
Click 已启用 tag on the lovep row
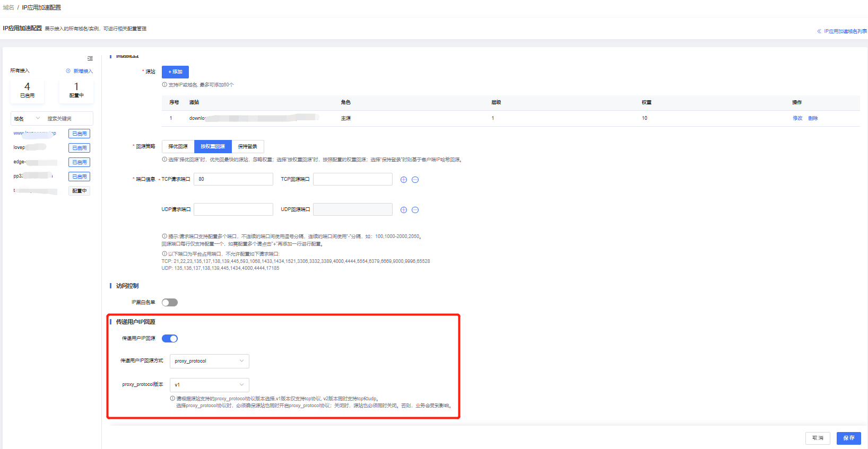pos(80,148)
